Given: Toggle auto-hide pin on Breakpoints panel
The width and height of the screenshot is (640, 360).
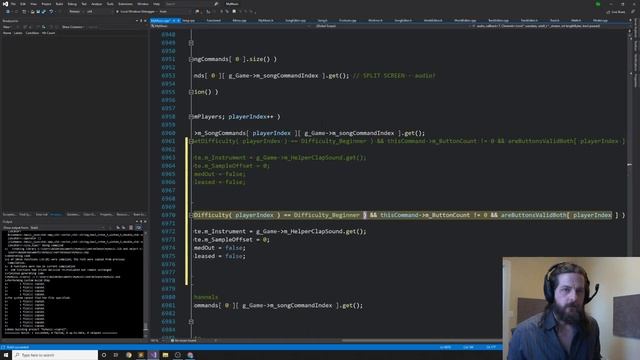Looking at the screenshot, I should (x=141, y=21).
